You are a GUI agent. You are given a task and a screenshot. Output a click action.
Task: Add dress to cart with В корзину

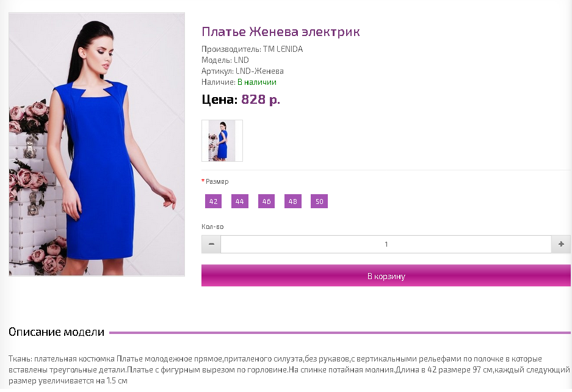click(386, 275)
